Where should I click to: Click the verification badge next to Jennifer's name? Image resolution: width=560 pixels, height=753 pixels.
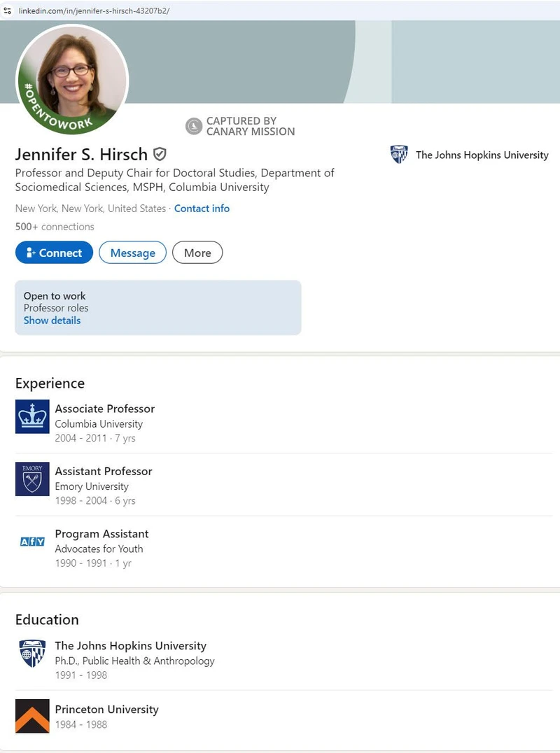pyautogui.click(x=160, y=155)
